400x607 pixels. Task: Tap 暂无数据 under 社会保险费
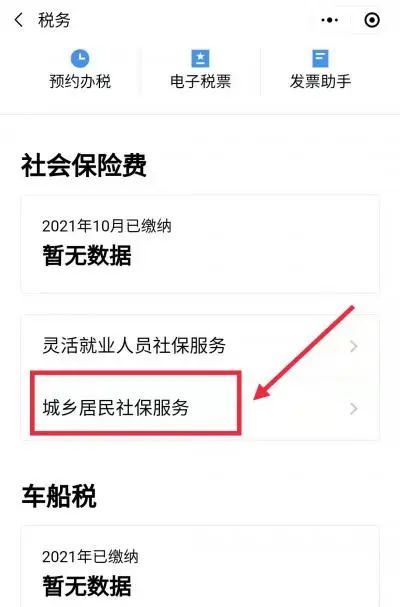tap(87, 256)
